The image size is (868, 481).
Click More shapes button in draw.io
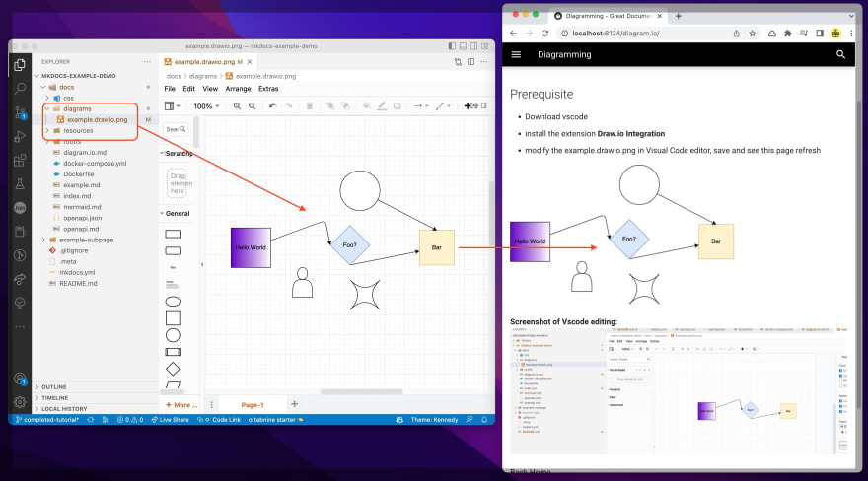181,405
